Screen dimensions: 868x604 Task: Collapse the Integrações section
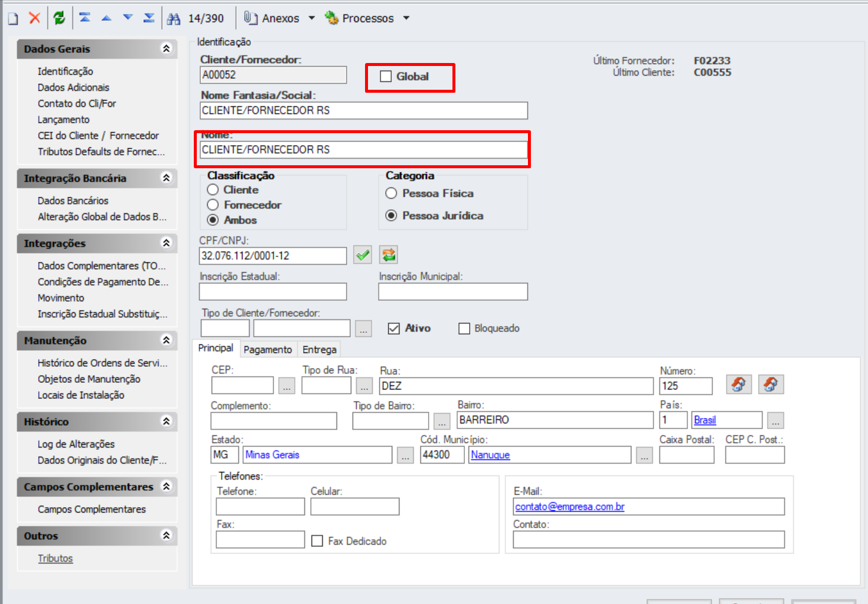point(166,243)
